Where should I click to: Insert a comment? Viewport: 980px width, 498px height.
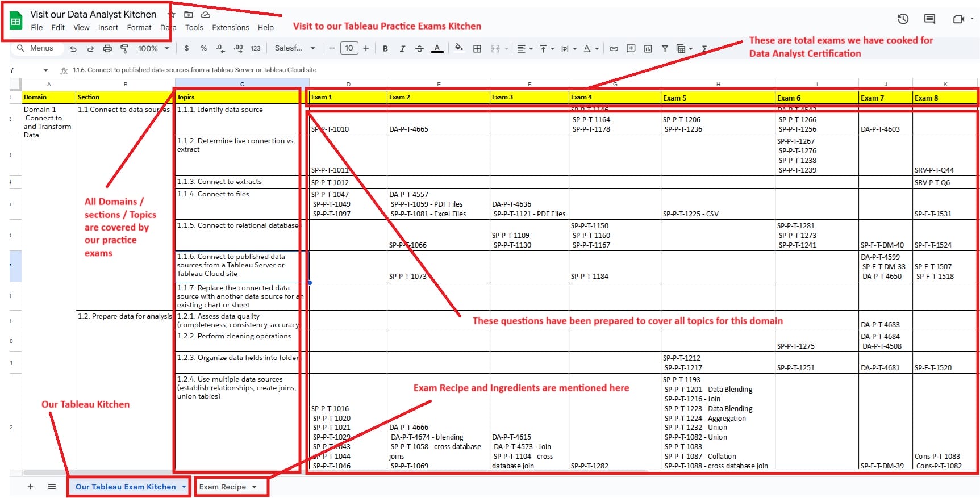pos(631,49)
